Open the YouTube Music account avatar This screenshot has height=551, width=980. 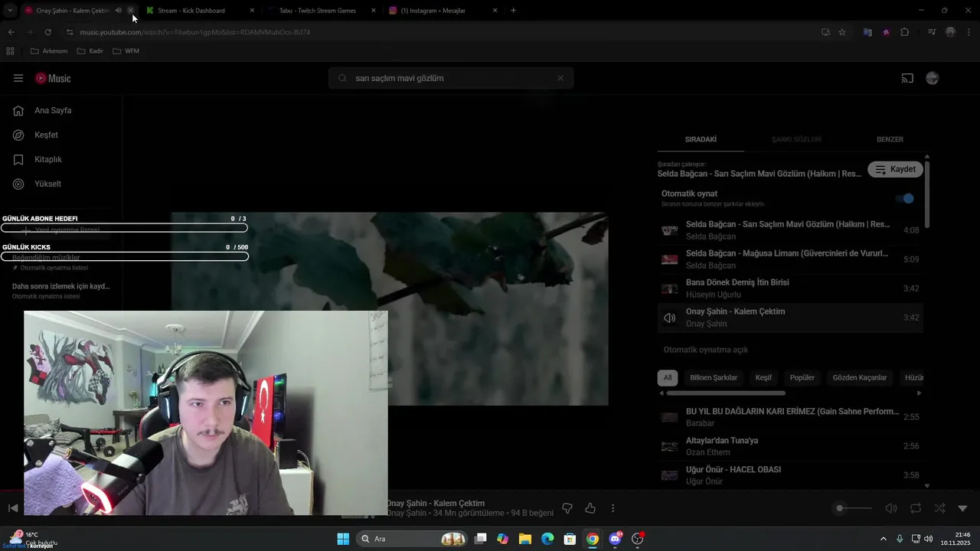click(x=932, y=78)
